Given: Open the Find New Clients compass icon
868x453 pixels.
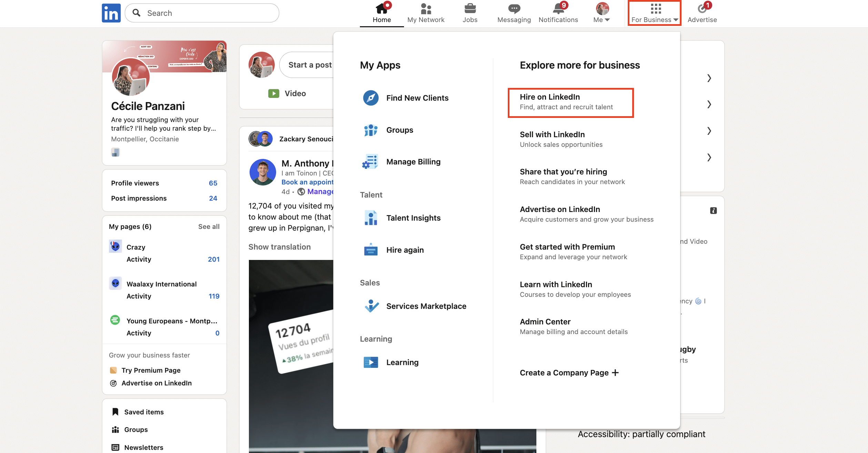Looking at the screenshot, I should coord(371,98).
